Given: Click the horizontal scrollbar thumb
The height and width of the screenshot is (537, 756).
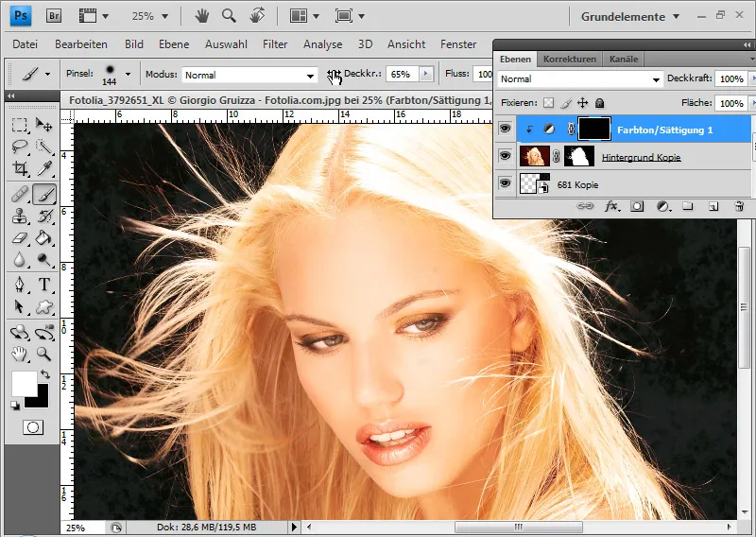Looking at the screenshot, I should 519,527.
